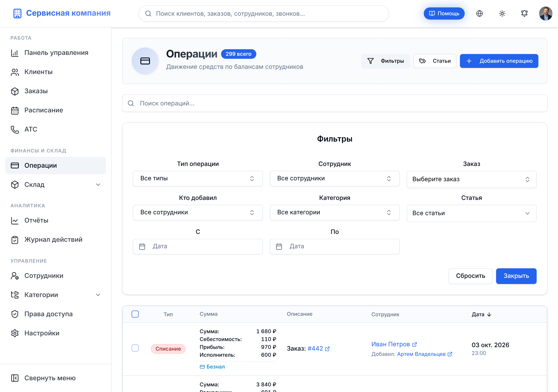
Task: Click the Сбросить filters button
Action: [x=470, y=276]
